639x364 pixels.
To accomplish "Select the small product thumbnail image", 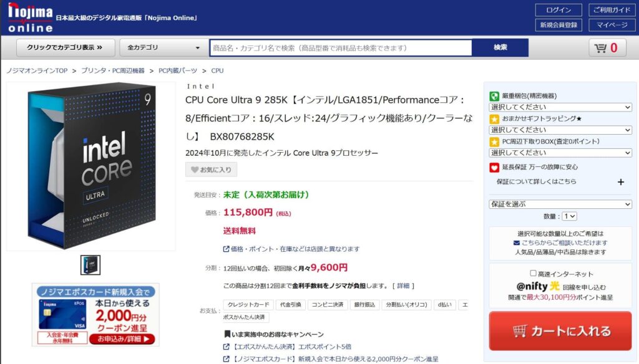I will pos(90,265).
